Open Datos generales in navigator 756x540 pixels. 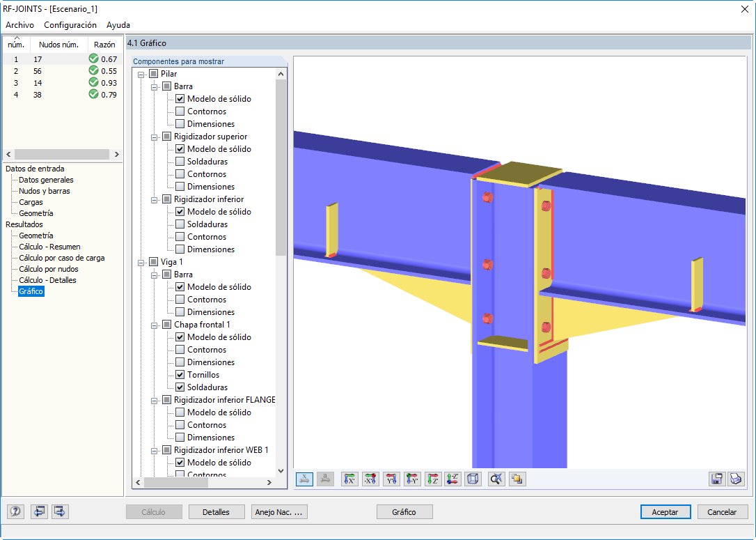click(x=46, y=180)
